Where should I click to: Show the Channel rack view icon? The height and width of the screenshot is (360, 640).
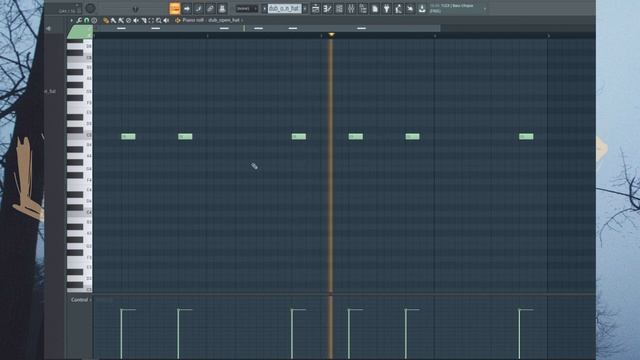coord(339,8)
